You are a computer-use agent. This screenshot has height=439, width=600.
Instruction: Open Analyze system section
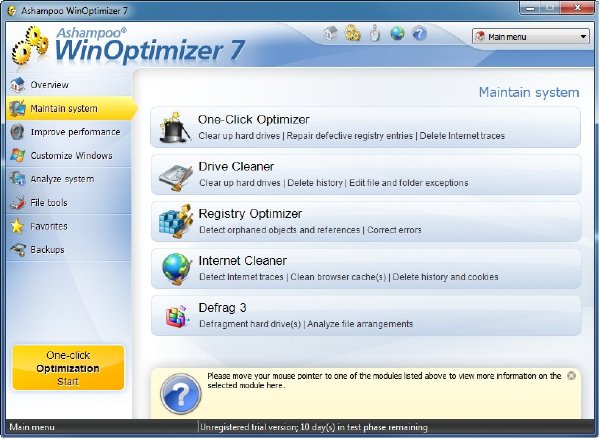coord(69,179)
